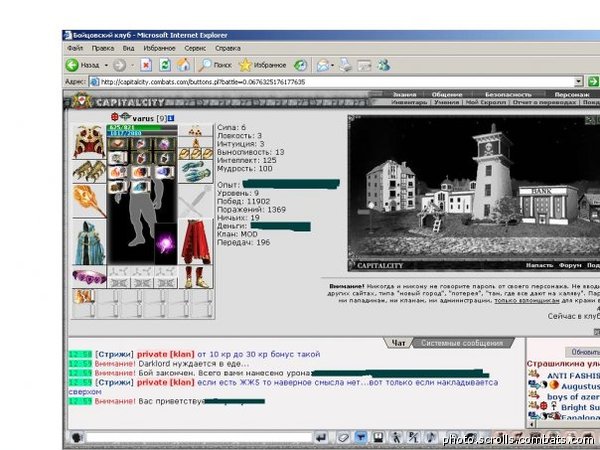The image size is (600, 450).
Task: Open the Messenger icon in toolbar
Action: pyautogui.click(x=384, y=65)
